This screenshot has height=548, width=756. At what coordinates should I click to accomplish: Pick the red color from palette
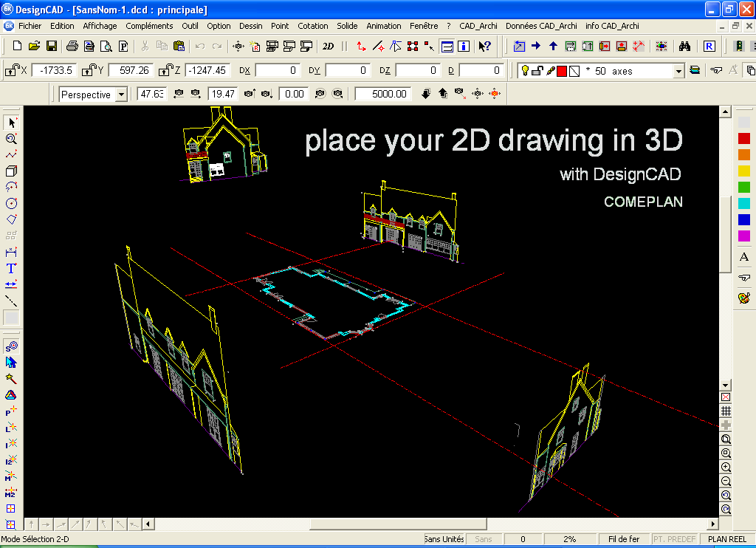(x=744, y=138)
